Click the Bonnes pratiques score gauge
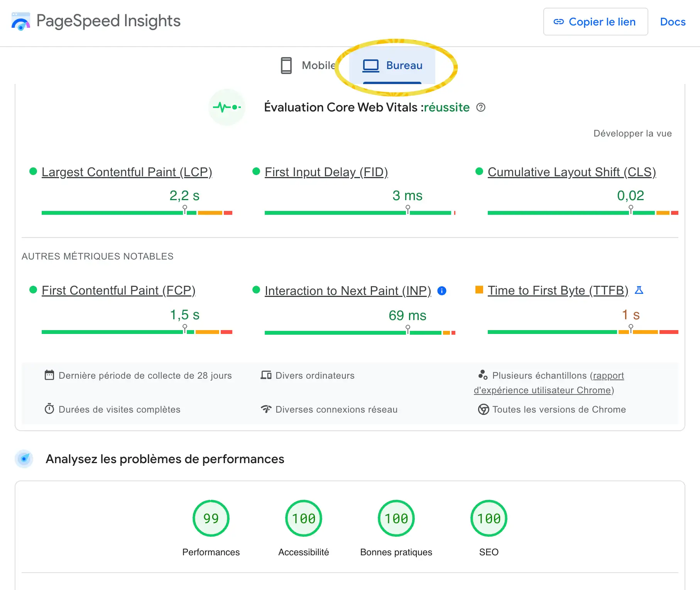The width and height of the screenshot is (700, 590). (x=396, y=518)
